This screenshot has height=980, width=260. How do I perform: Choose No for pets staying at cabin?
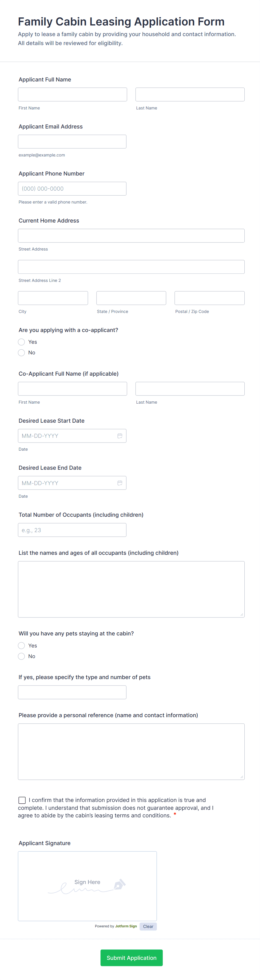coord(22,656)
